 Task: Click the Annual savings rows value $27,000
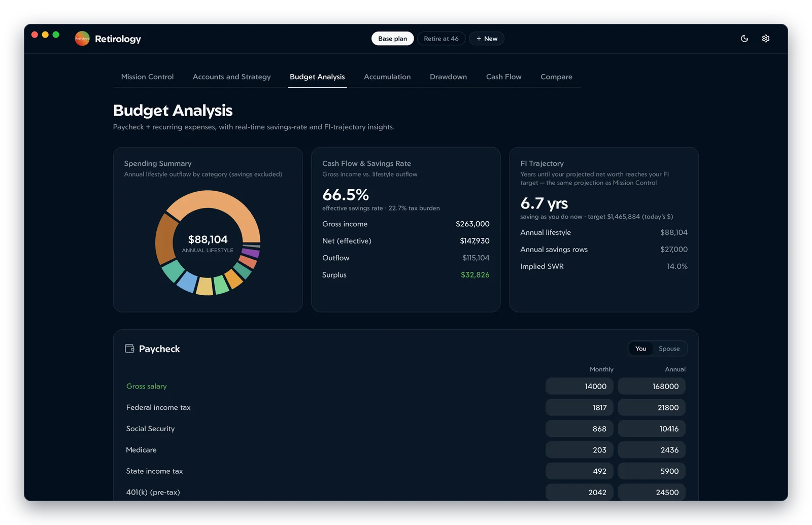[x=674, y=249]
